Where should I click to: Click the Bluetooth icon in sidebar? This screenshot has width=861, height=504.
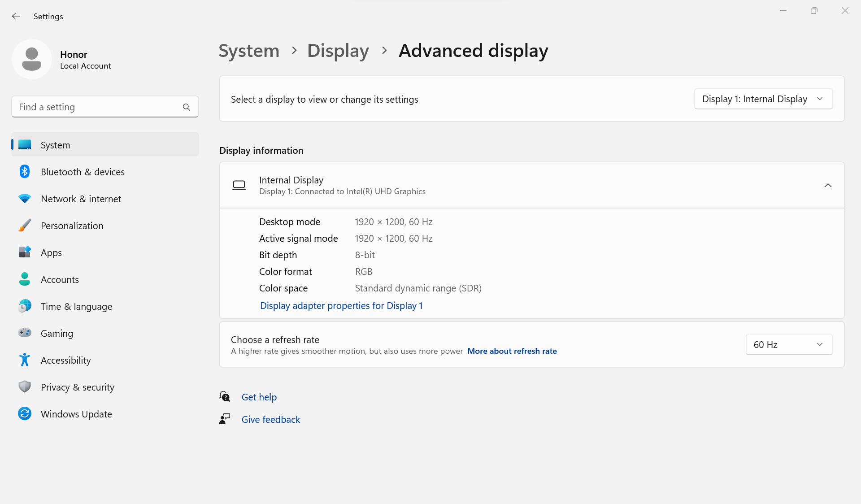[x=25, y=172]
